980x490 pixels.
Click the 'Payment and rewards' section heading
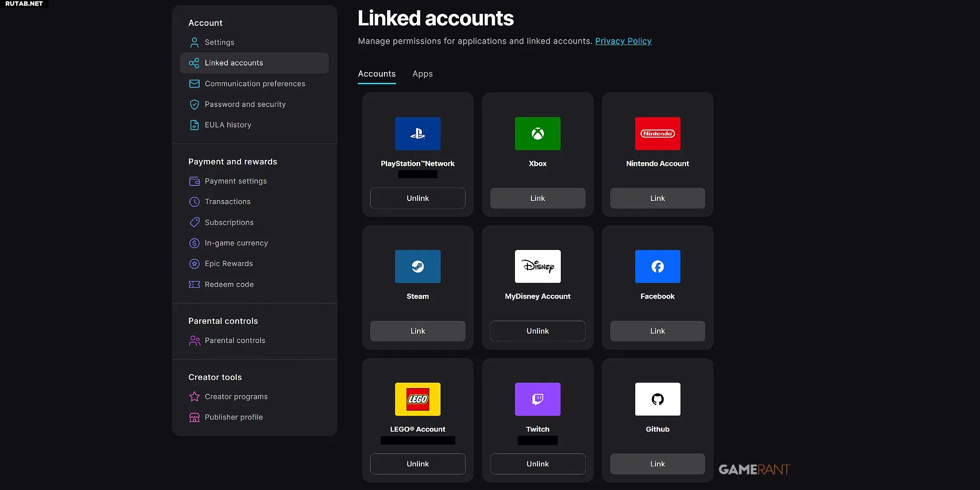coord(233,162)
